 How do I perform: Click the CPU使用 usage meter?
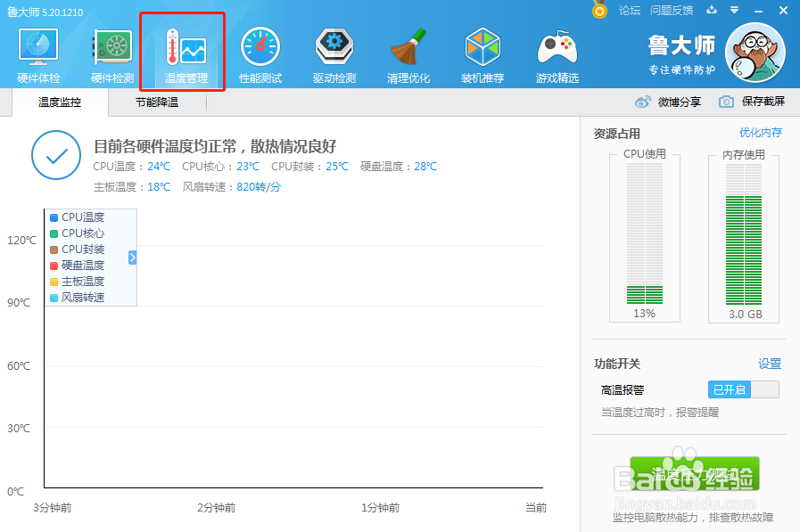click(x=645, y=233)
